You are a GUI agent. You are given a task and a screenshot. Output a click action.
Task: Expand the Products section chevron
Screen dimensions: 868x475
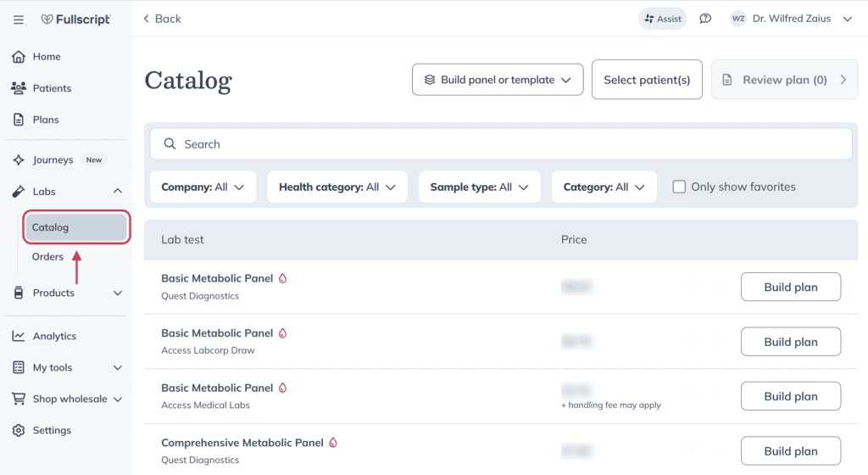(x=118, y=293)
